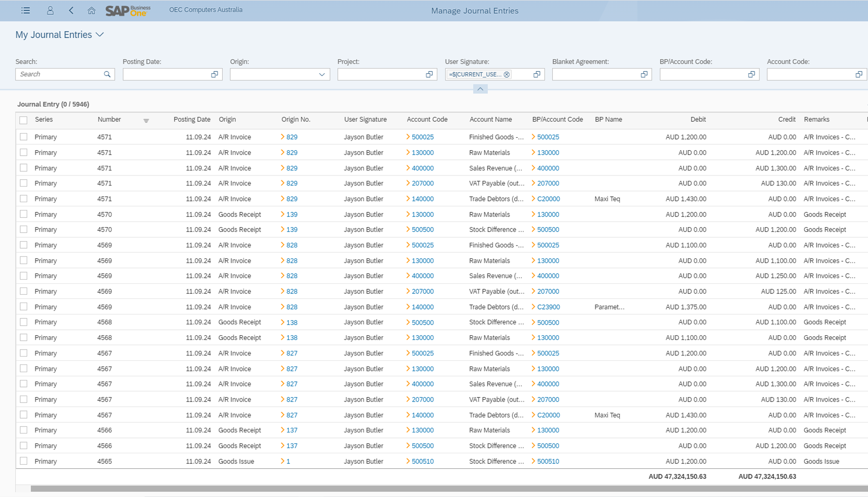The width and height of the screenshot is (868, 497).
Task: Open Blanket Agreement value help icon
Action: click(644, 74)
